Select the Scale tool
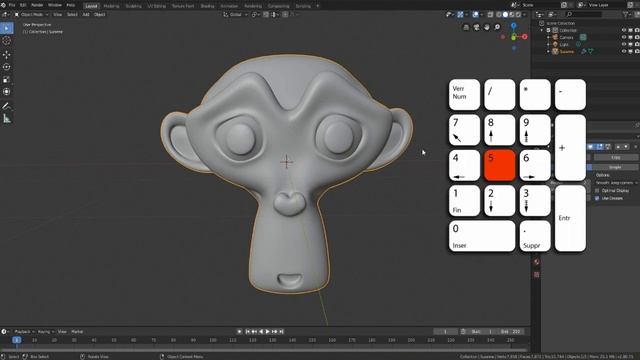640x360 pixels. pos(7,79)
